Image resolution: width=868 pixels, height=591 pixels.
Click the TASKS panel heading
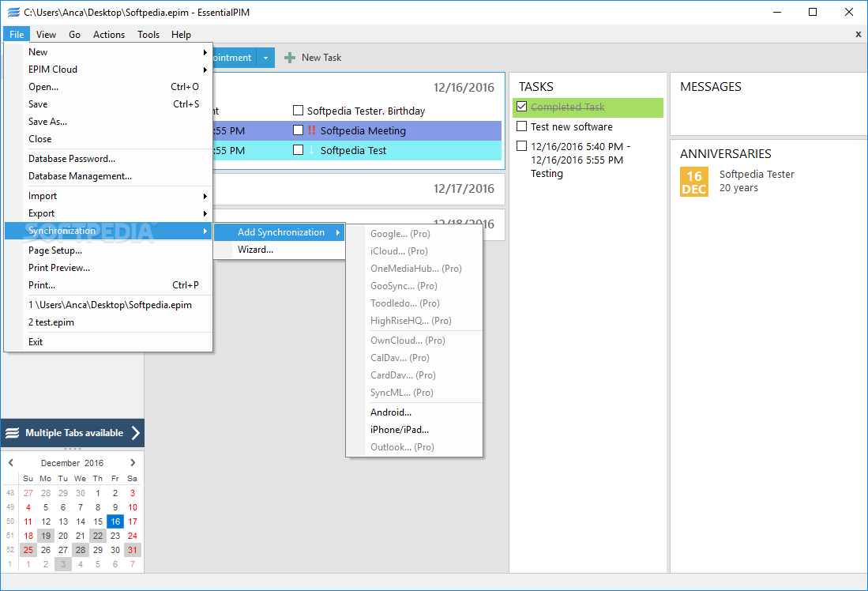[535, 87]
